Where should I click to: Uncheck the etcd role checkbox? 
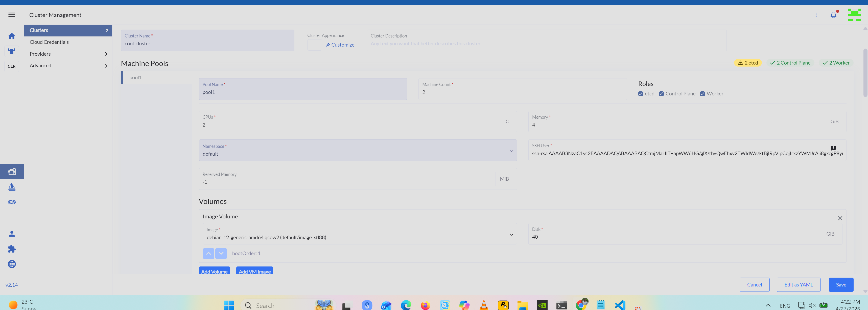coord(641,94)
